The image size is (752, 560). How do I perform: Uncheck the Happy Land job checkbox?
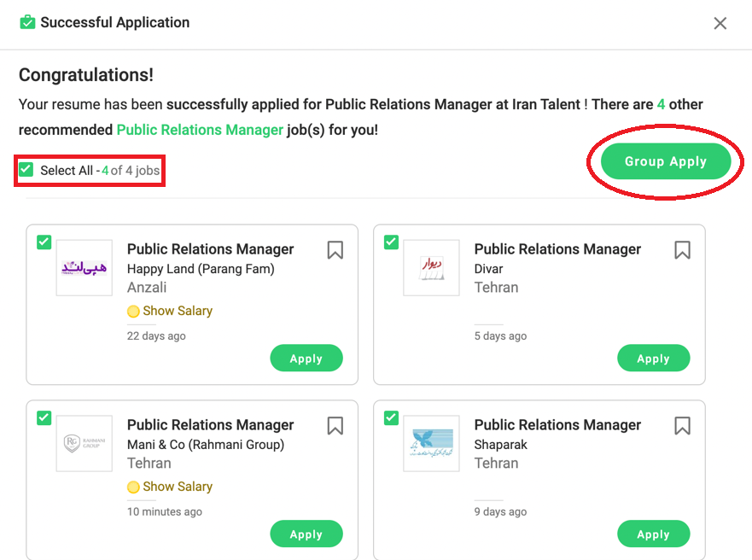(44, 242)
